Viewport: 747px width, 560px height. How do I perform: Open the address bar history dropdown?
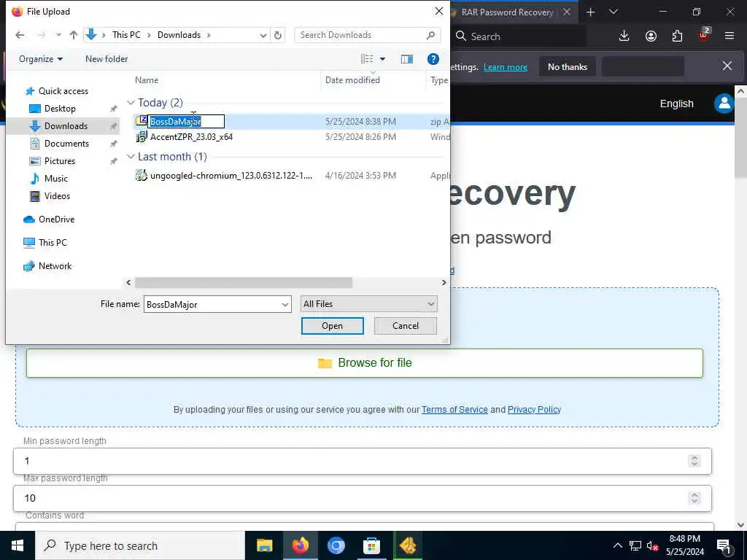263,35
